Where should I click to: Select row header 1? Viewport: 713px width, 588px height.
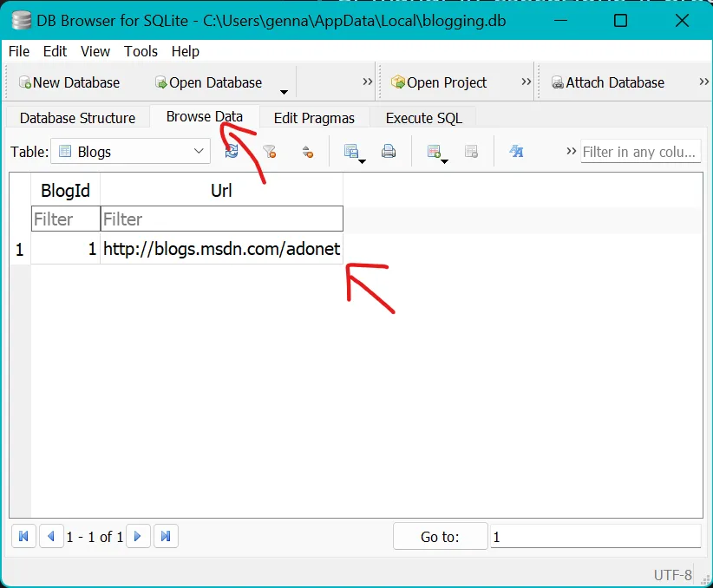click(20, 249)
